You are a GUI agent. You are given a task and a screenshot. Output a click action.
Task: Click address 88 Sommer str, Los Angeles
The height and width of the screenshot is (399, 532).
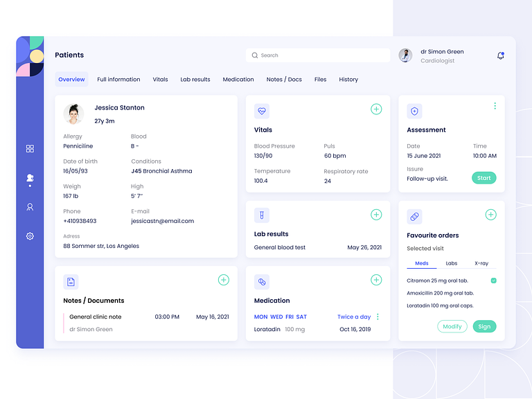coord(101,246)
